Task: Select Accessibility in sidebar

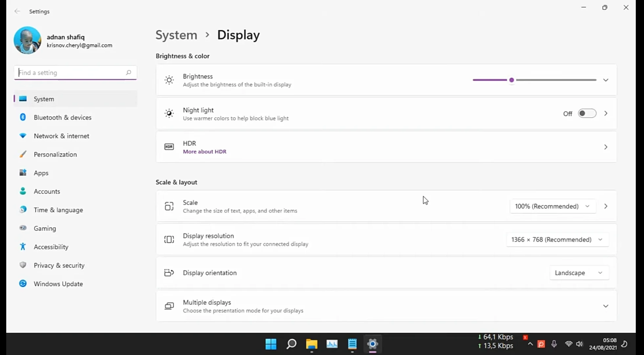Action: click(76, 247)
